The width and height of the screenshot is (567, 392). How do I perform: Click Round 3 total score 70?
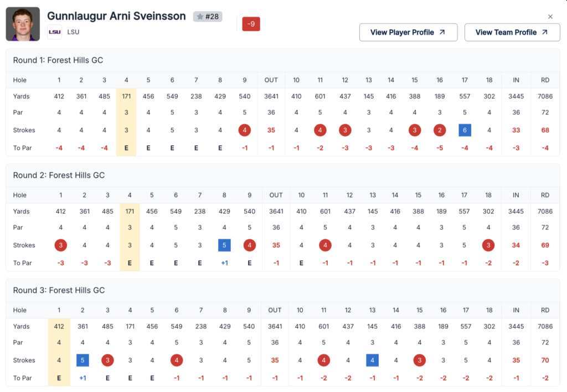545,360
